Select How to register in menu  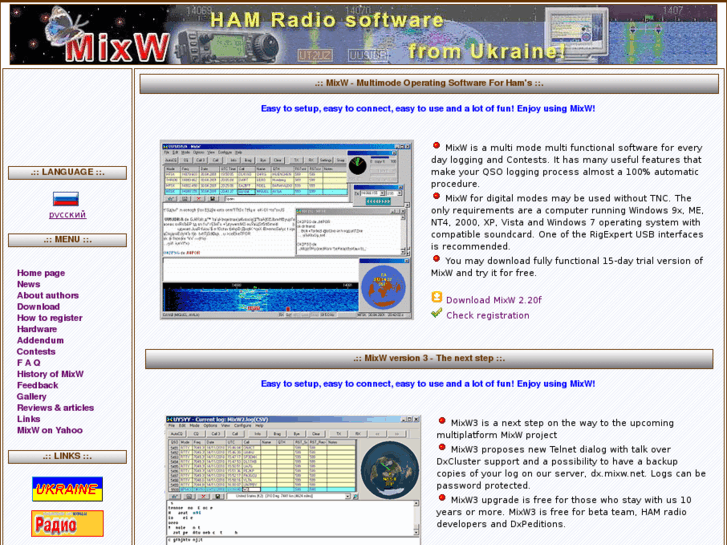[x=50, y=318]
